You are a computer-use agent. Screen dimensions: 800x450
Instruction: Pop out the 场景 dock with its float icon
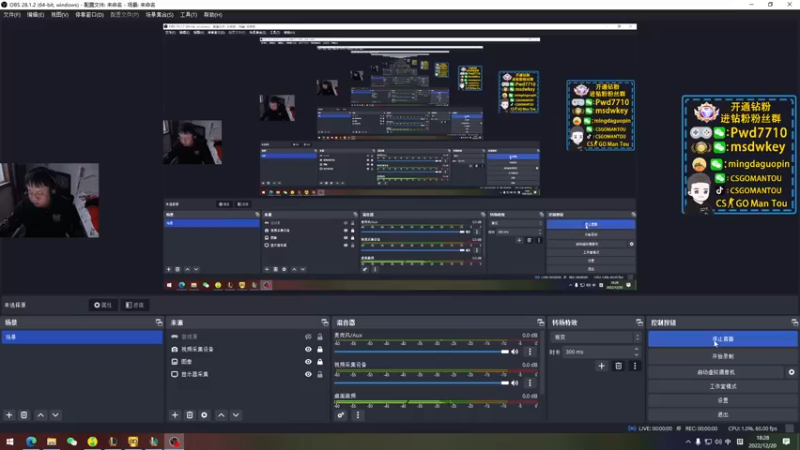pos(159,322)
